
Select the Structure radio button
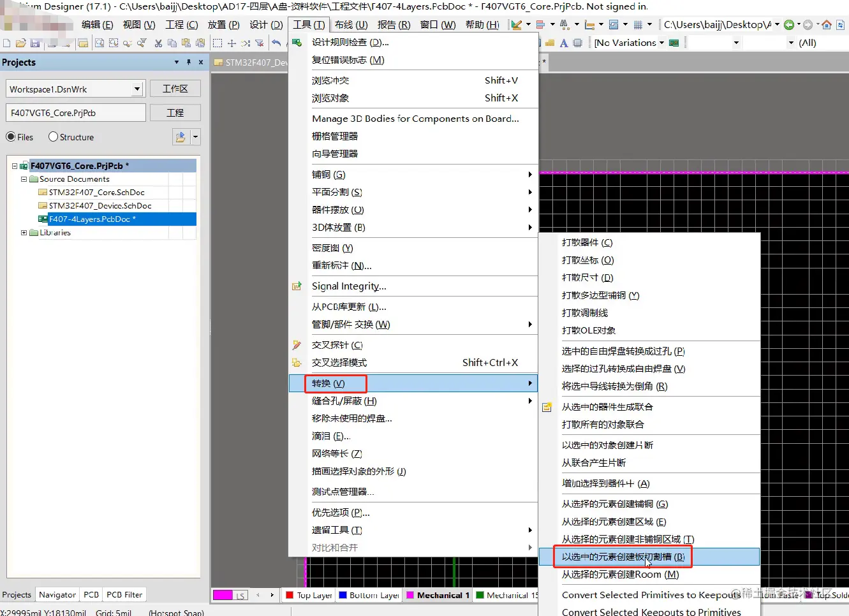54,136
